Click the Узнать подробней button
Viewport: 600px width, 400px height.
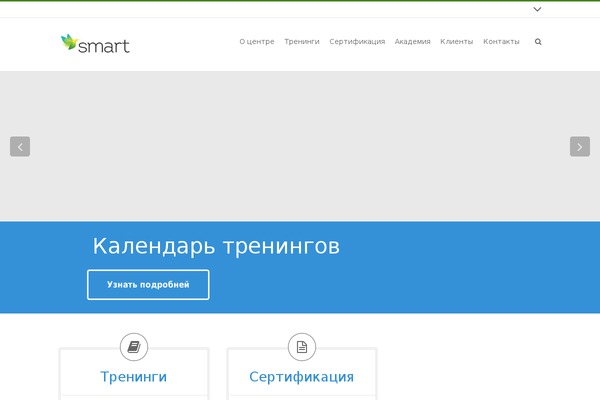click(x=148, y=284)
